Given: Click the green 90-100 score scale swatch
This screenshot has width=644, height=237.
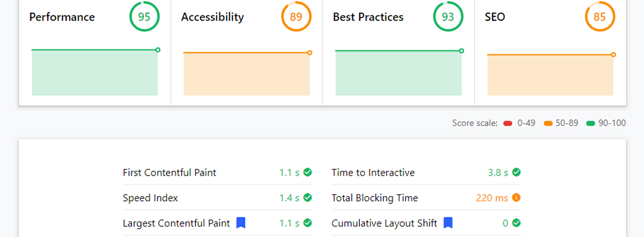Looking at the screenshot, I should pos(591,123).
